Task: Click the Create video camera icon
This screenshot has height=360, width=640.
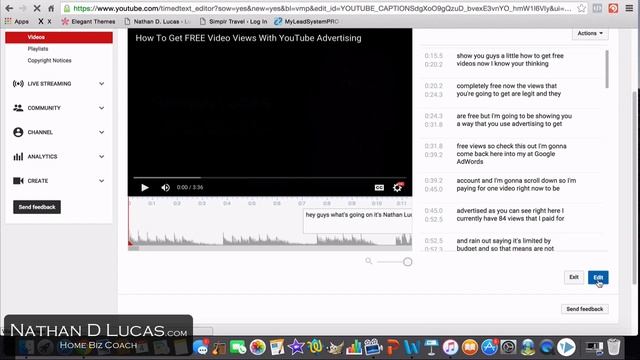Action: click(x=18, y=181)
